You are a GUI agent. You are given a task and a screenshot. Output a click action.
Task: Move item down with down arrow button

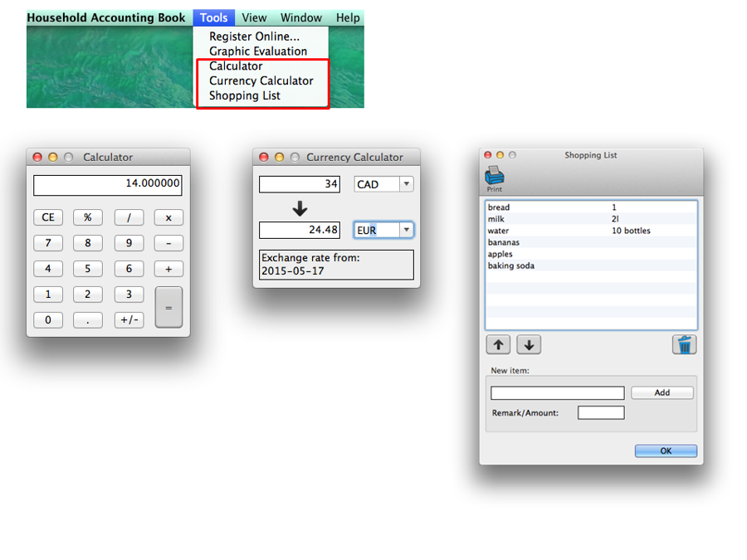(529, 344)
